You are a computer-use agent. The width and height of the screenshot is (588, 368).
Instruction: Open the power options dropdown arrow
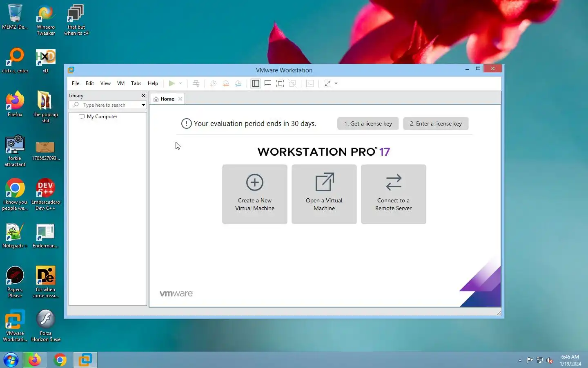point(180,83)
